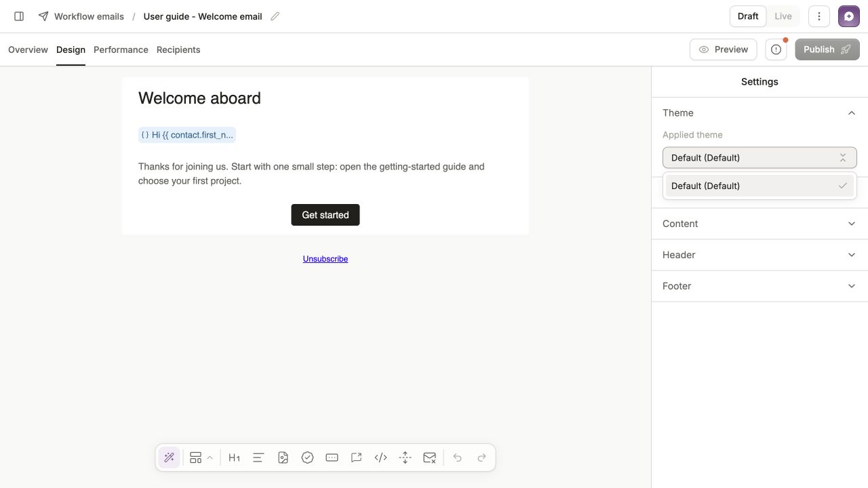Toggle the sidebar panel icon

click(x=19, y=16)
